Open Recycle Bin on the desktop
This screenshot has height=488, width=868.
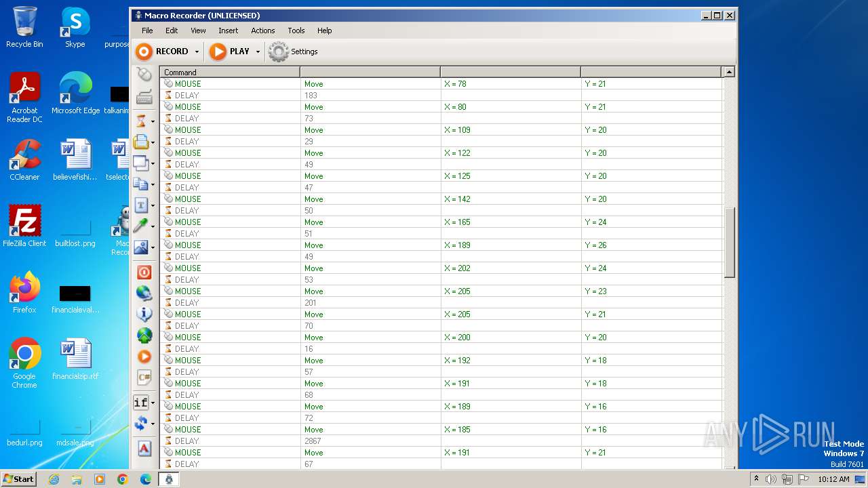coord(24,27)
